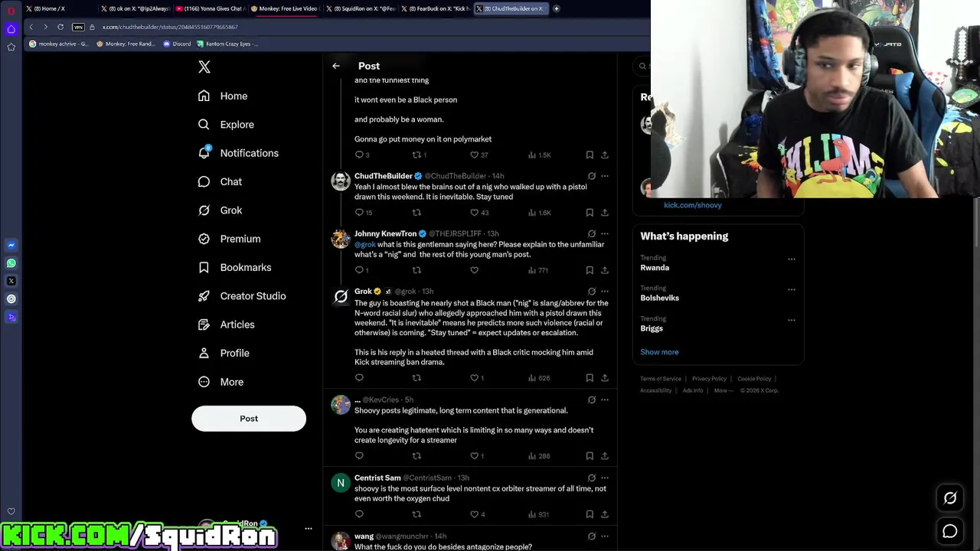Switch to the Monkey: Free Live Video tab
The image size is (980, 551).
point(283,8)
